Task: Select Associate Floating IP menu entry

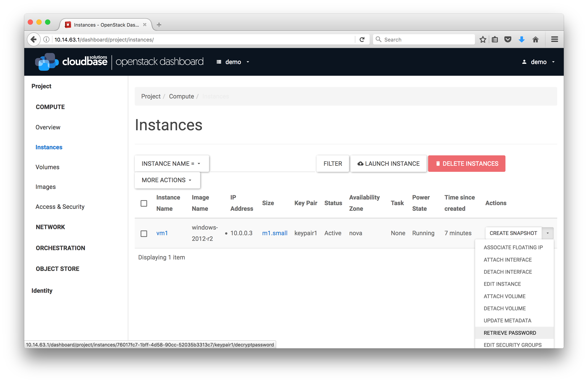Action: (513, 248)
